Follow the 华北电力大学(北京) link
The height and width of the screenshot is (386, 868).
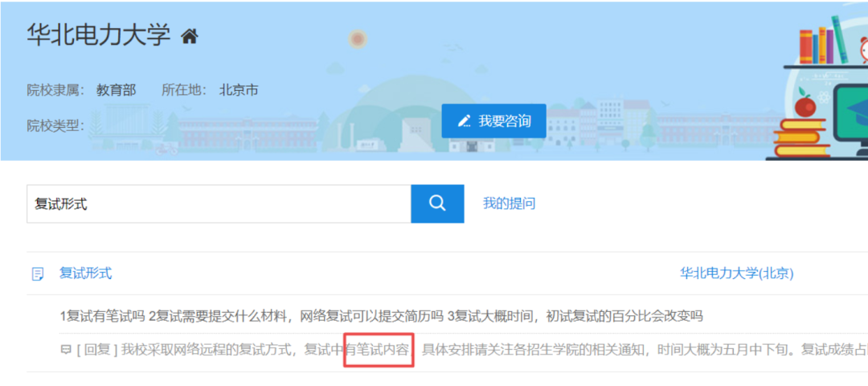[736, 273]
